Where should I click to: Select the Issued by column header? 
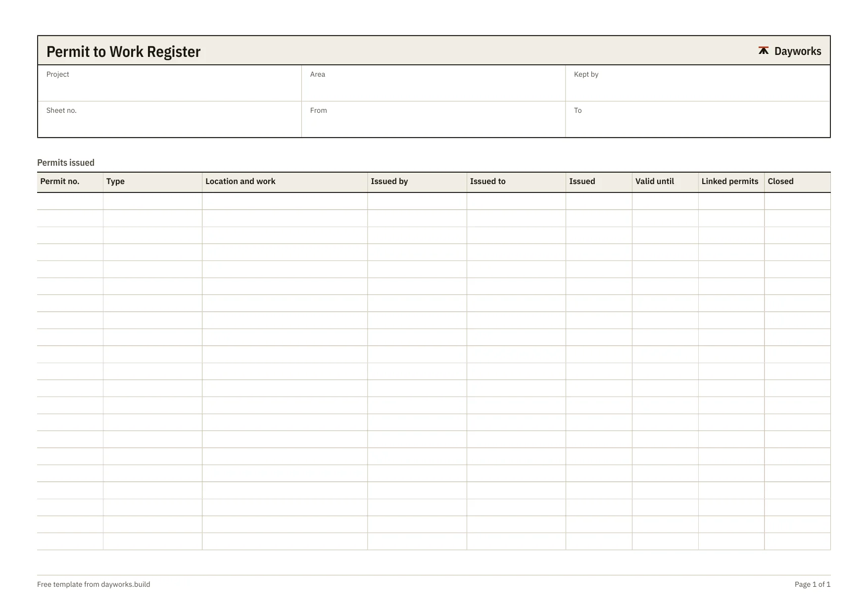(417, 182)
